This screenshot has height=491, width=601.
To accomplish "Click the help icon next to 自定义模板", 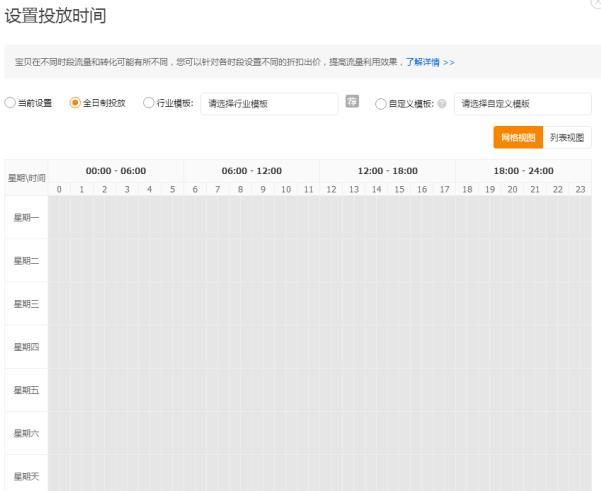I will pyautogui.click(x=442, y=104).
